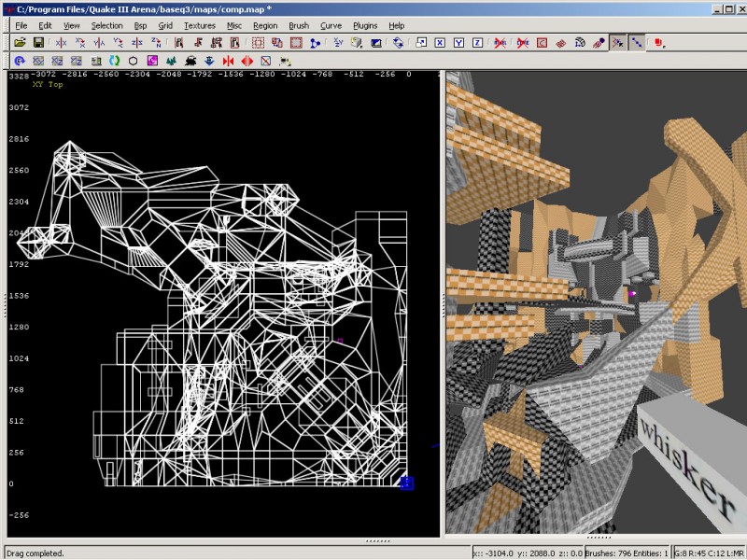Click the Select Complete Tall icon
Screen dimensions: 747x560
(179, 43)
